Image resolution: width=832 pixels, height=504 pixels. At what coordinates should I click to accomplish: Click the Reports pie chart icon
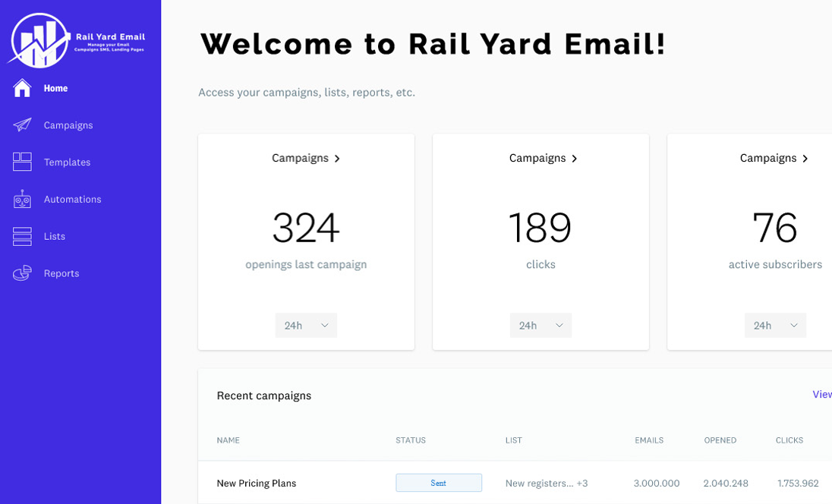[x=22, y=273]
